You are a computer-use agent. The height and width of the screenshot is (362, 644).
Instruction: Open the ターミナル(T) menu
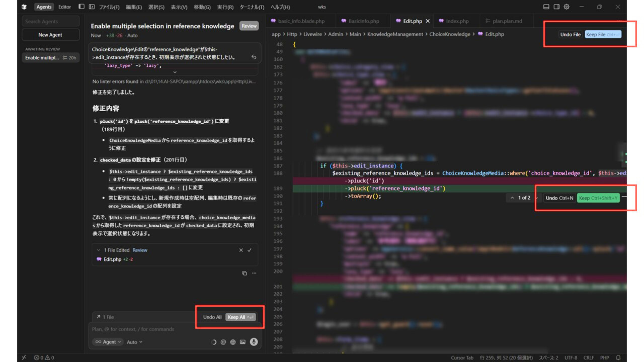click(x=252, y=7)
